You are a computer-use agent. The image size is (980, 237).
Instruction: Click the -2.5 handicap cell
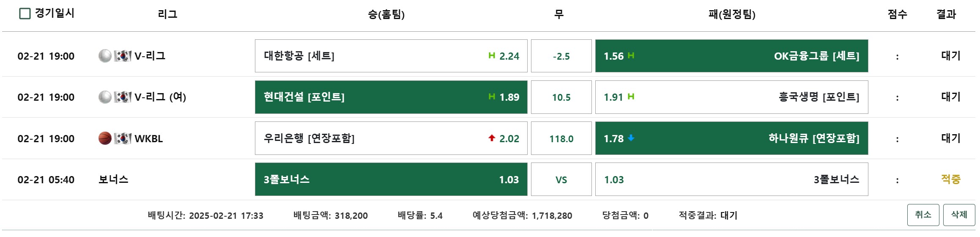click(561, 56)
